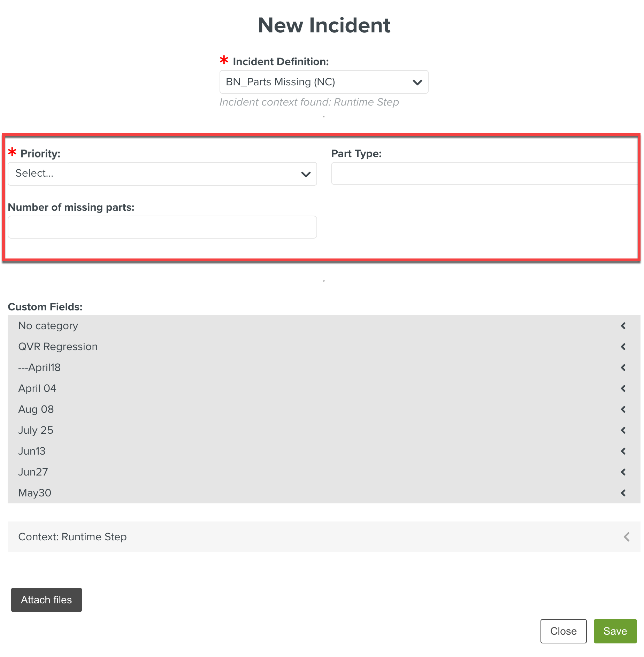The height and width of the screenshot is (657, 644).
Task: Save the new incident
Action: click(615, 631)
